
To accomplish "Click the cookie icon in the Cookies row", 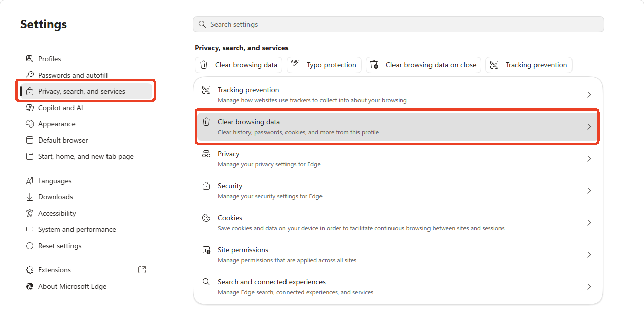I will (206, 218).
